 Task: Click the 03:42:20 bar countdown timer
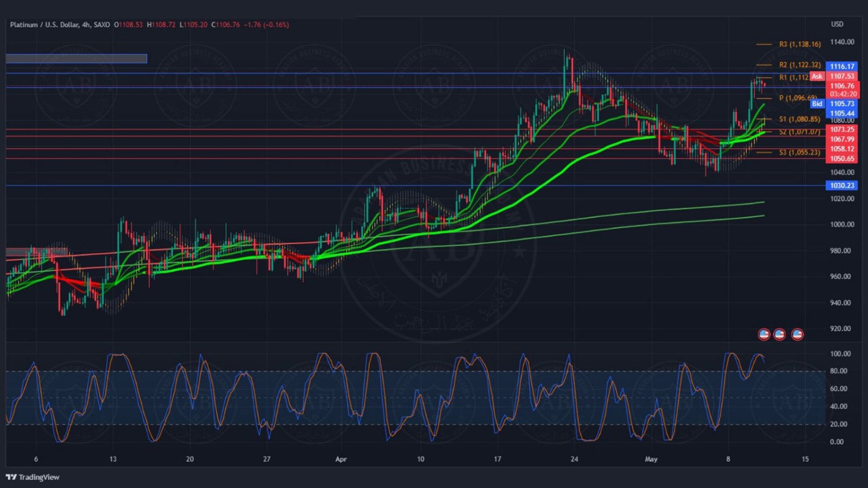(x=843, y=94)
